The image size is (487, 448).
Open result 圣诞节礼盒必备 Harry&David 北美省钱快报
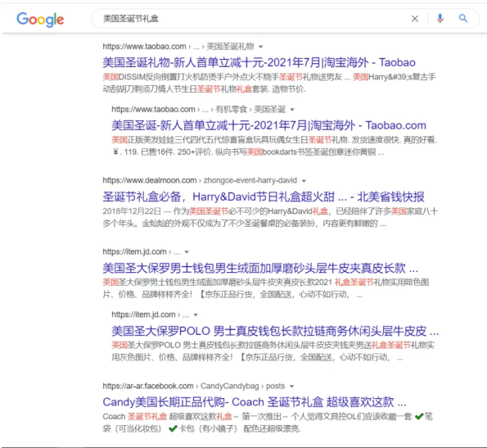(x=264, y=197)
